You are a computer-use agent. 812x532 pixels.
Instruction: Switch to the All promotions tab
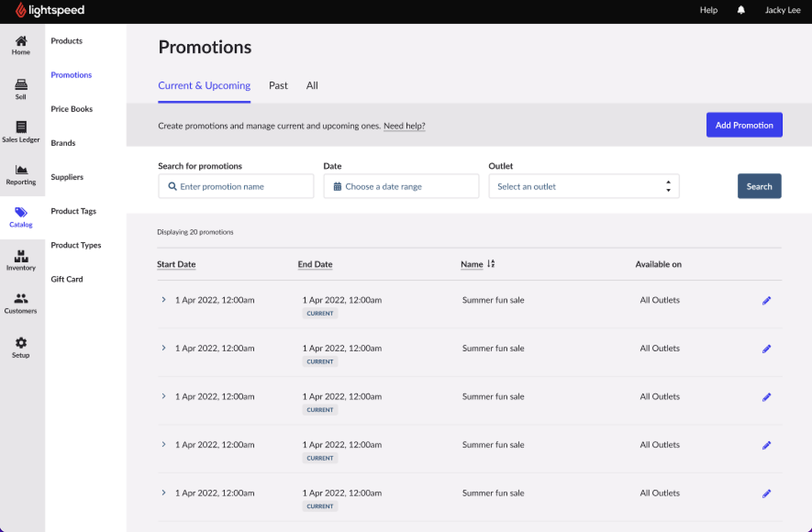coord(312,86)
